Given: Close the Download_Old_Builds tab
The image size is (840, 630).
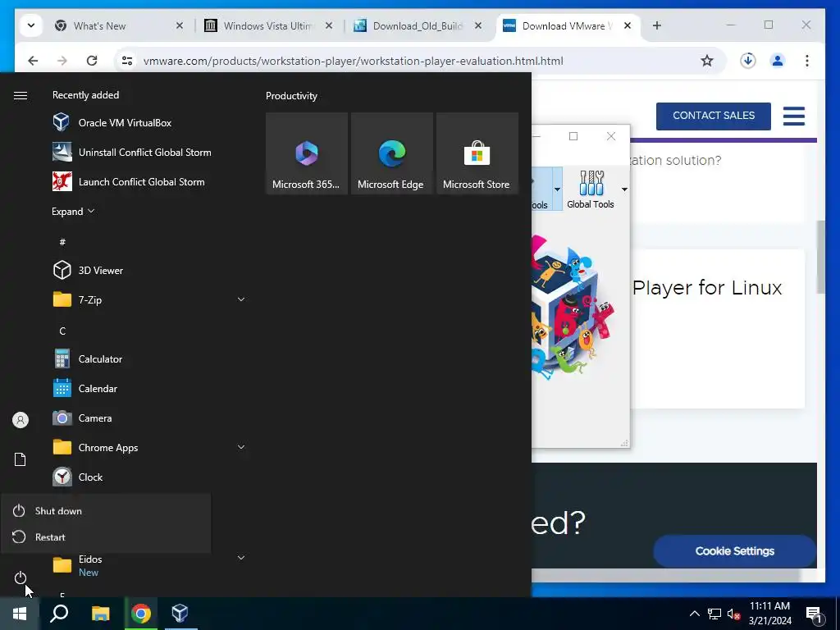Looking at the screenshot, I should pos(478,25).
